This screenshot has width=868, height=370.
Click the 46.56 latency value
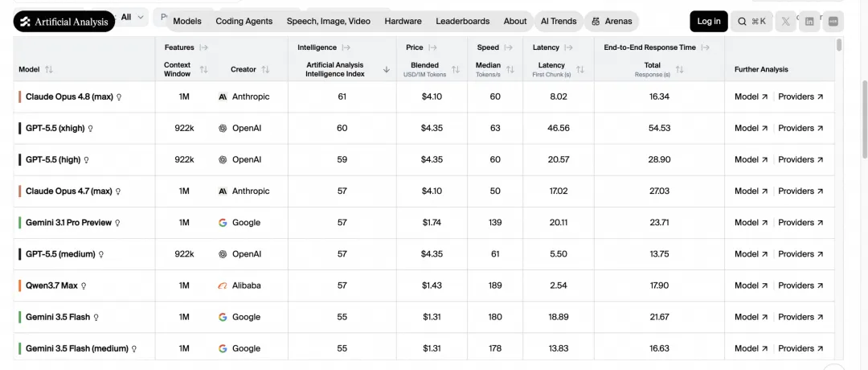tap(558, 129)
